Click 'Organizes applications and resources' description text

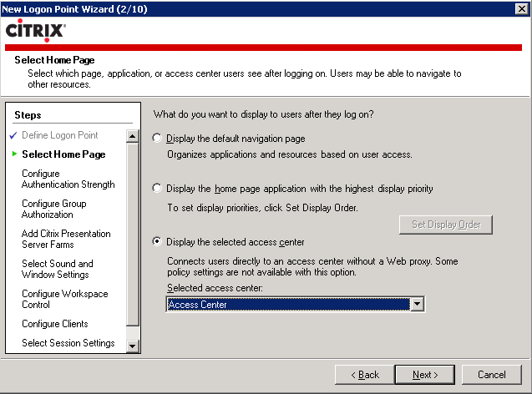click(290, 154)
